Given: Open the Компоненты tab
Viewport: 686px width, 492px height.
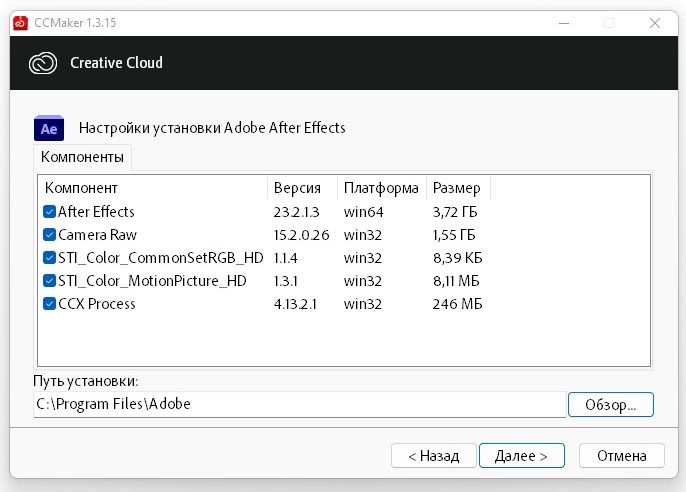Looking at the screenshot, I should (82, 157).
